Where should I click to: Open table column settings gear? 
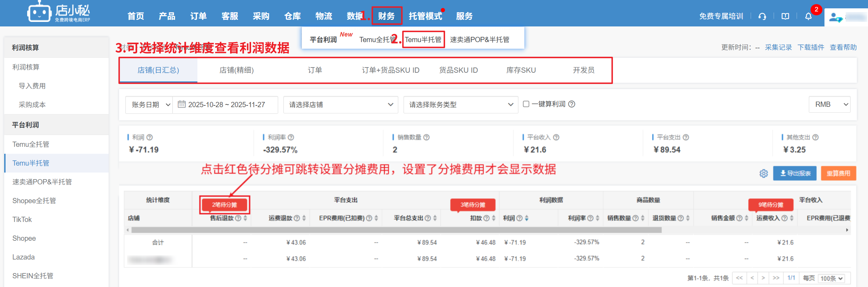tap(764, 173)
